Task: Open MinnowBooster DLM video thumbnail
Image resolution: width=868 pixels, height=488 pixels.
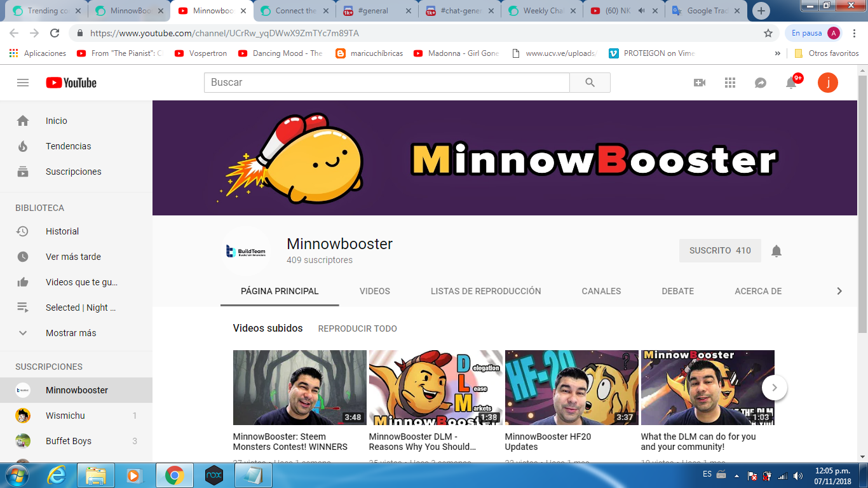Action: pyautogui.click(x=436, y=388)
